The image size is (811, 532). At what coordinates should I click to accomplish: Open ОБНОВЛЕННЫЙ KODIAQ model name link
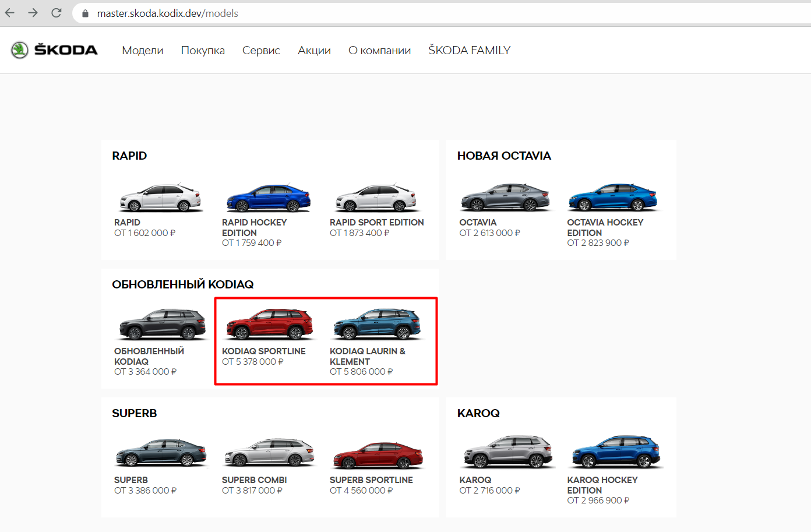149,356
